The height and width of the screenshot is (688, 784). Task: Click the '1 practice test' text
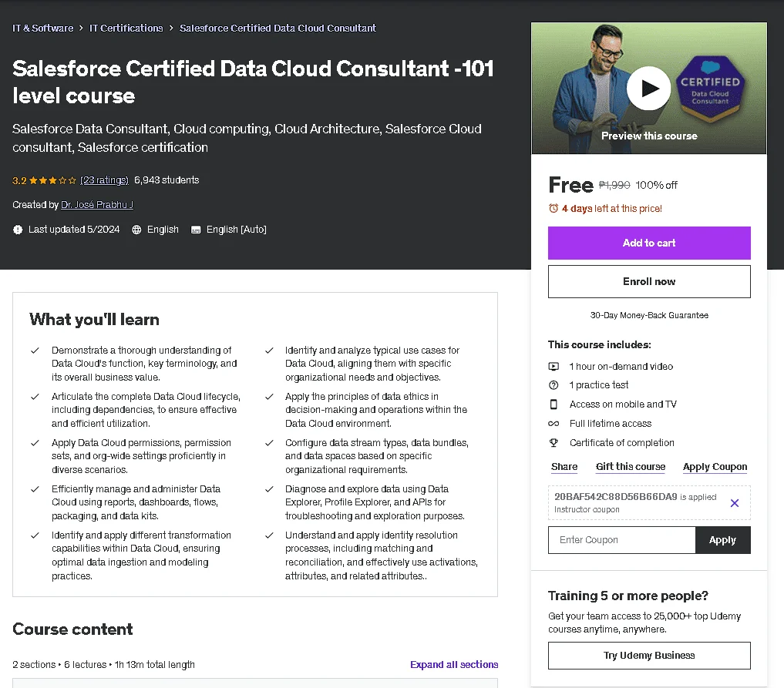tap(598, 384)
